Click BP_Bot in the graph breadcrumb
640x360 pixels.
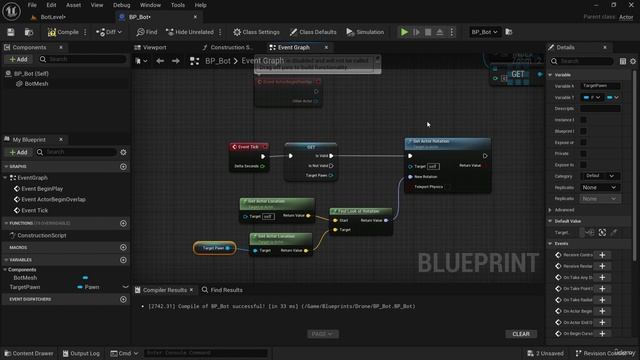pyautogui.click(x=218, y=61)
